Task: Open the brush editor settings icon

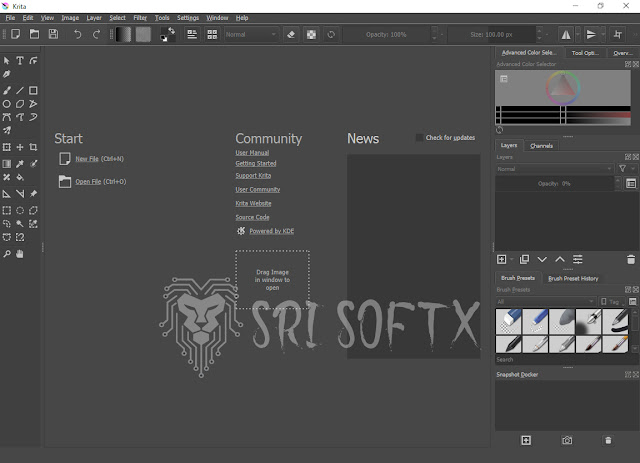Action: (x=192, y=34)
